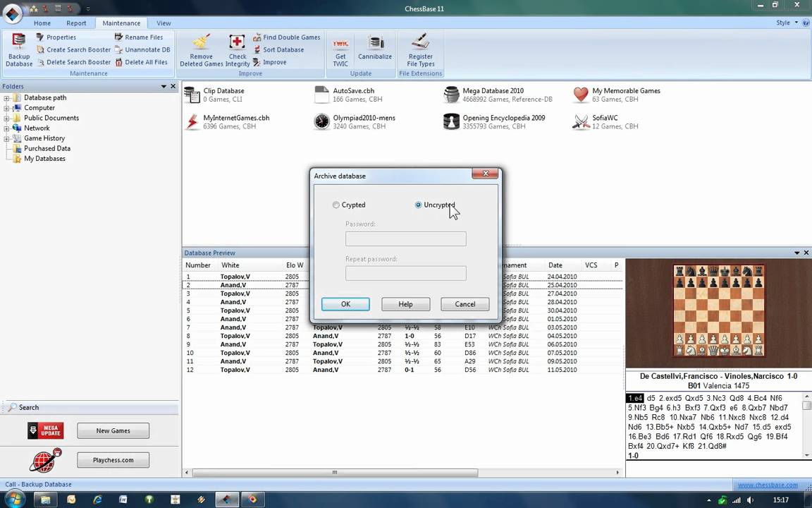
Task: Select Purchased Data in folder tree
Action: point(47,148)
